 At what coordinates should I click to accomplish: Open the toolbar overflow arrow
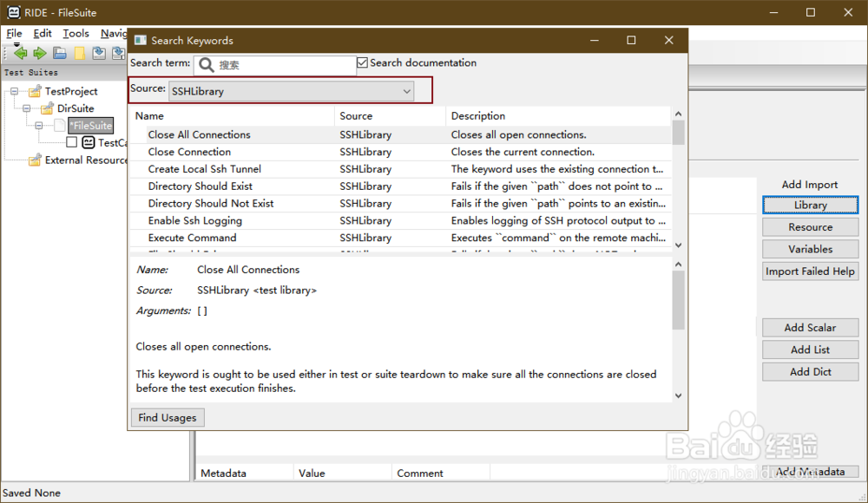[16, 45]
